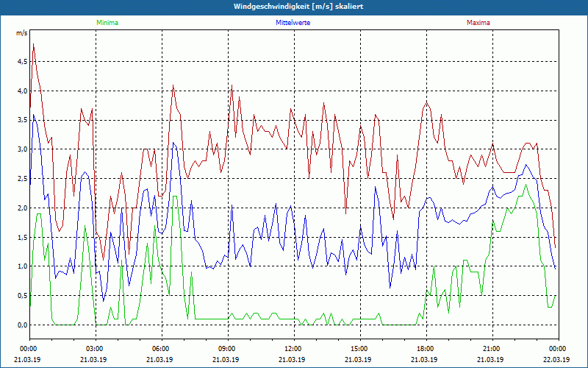588x368 pixels.
Task: Click the '1,5' y-axis value
Action: [x=22, y=237]
